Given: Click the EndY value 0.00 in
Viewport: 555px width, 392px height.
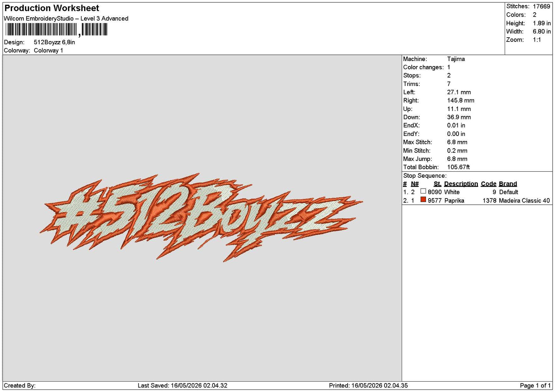Looking at the screenshot, I should (456, 134).
